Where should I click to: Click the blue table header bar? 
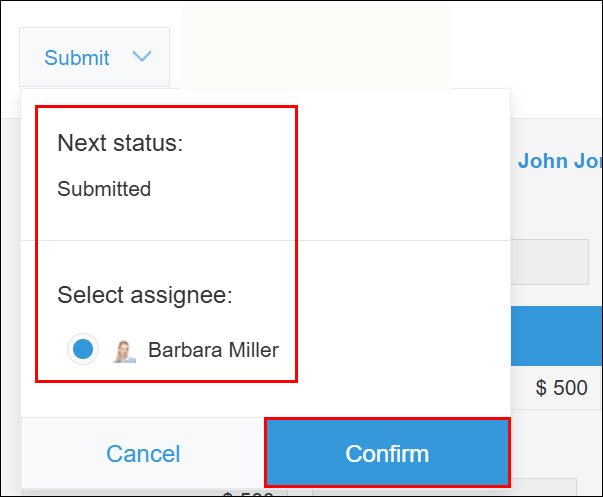coord(556,338)
